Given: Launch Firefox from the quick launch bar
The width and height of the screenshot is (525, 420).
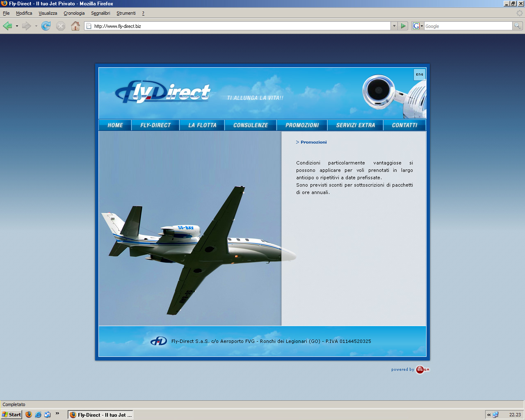Looking at the screenshot, I should [29, 415].
